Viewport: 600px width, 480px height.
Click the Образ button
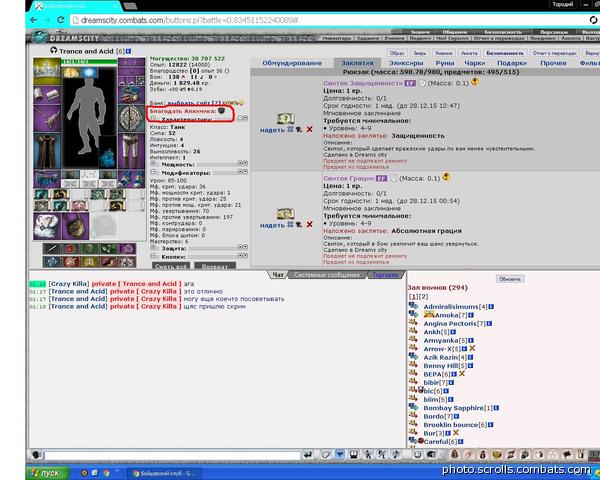click(x=397, y=53)
